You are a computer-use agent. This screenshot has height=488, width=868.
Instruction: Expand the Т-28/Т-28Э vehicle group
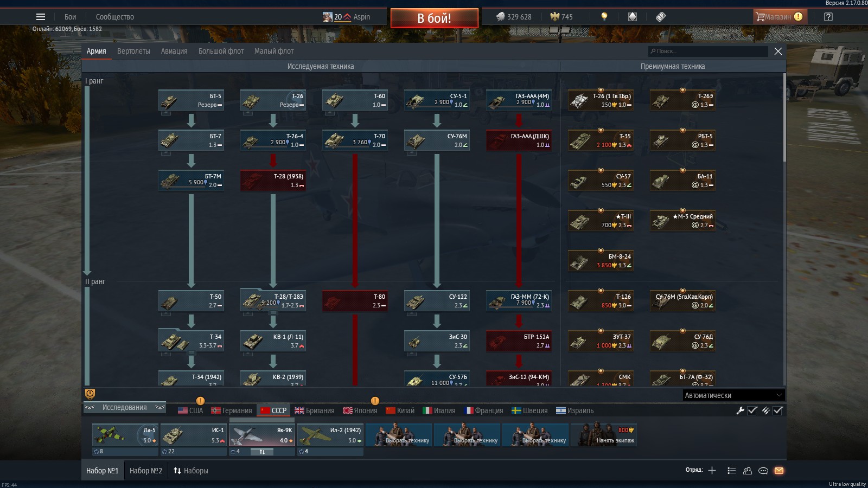click(x=273, y=313)
